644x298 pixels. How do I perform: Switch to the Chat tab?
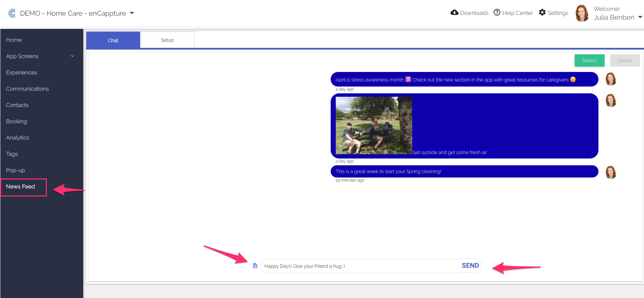coord(113,40)
